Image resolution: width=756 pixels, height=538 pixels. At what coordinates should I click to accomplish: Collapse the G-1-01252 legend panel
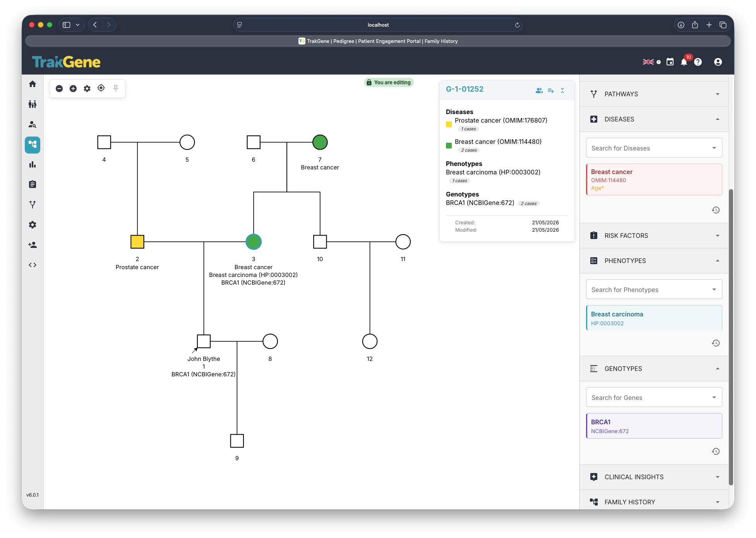[x=562, y=91]
